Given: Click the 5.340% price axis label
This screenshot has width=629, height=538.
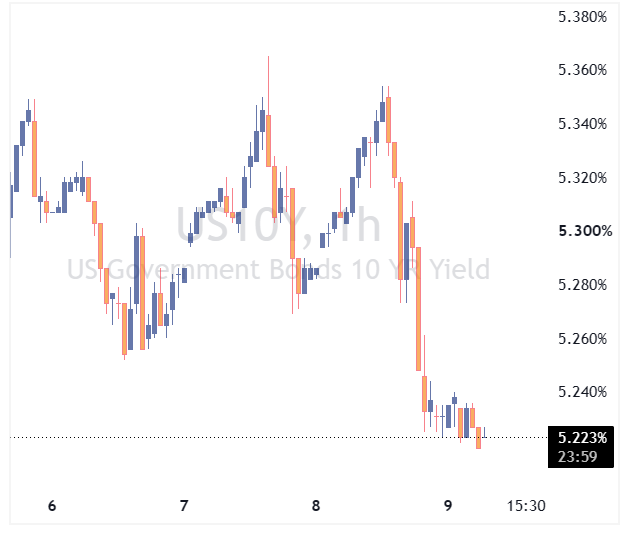Looking at the screenshot, I should [582, 124].
